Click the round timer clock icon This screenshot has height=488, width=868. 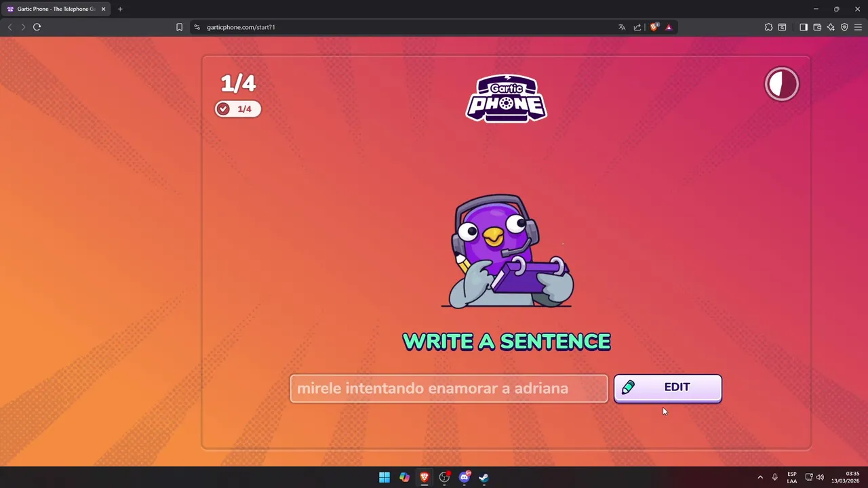[782, 84]
